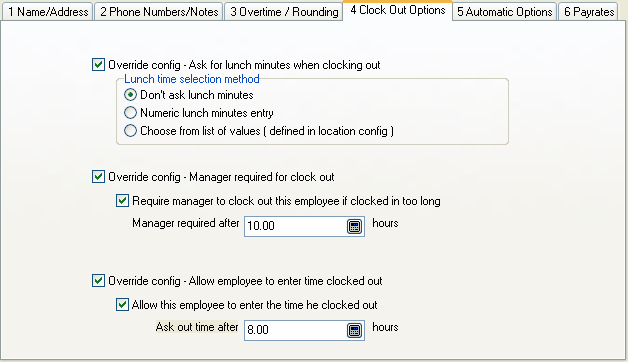This screenshot has width=628, height=362.
Task: Click hours label beside Manager required field
Action: tap(385, 223)
